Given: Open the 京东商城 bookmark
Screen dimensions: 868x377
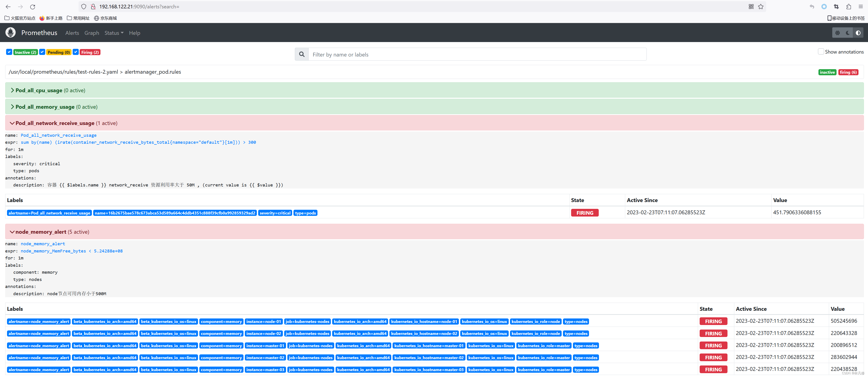Looking at the screenshot, I should (x=105, y=18).
